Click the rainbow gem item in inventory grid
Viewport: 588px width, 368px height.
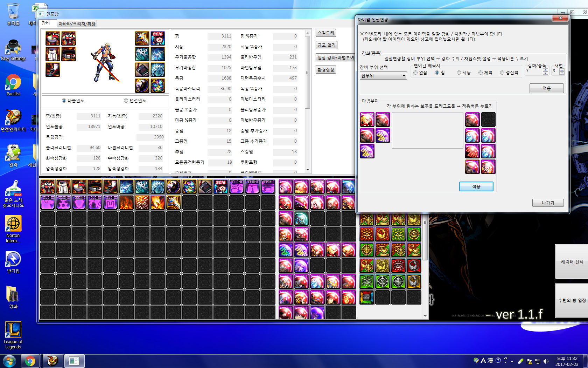click(x=189, y=187)
